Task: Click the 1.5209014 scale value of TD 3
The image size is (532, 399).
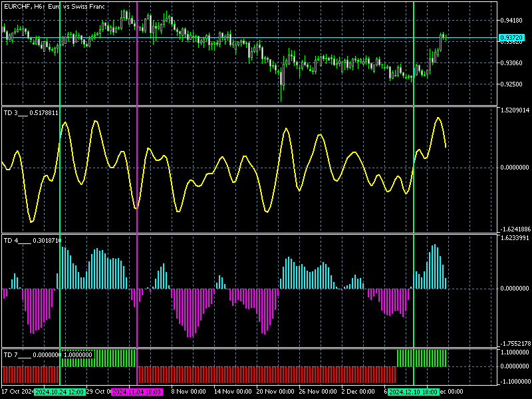Action: tap(515, 110)
